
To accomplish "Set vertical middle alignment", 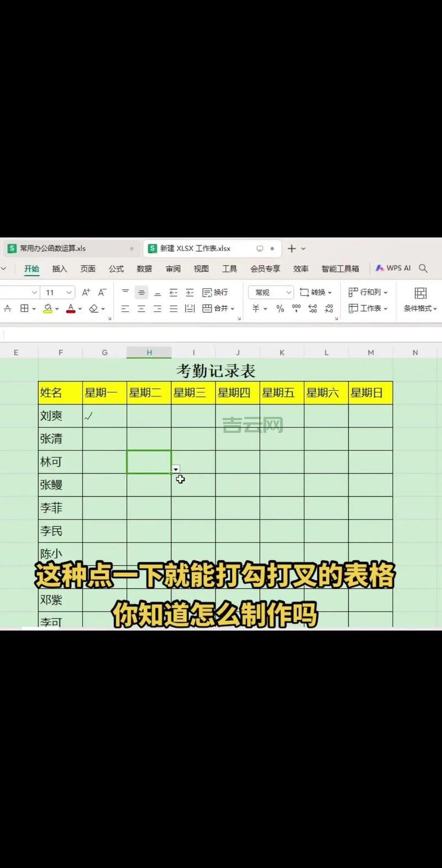I will tap(141, 292).
